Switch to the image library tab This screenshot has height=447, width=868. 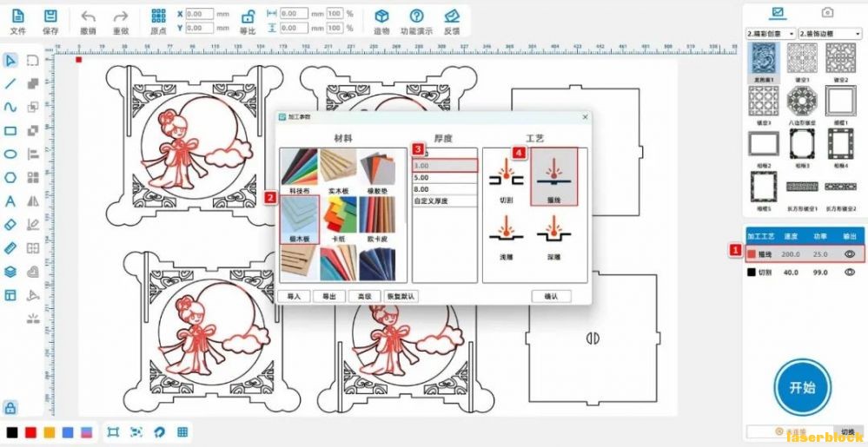click(x=778, y=11)
